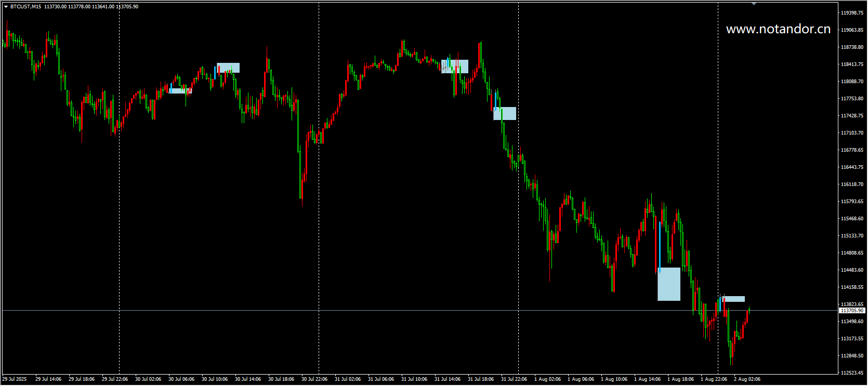Click time axis label 31 Jul 14:06
This screenshot has width=868, height=386.
coord(448,379)
